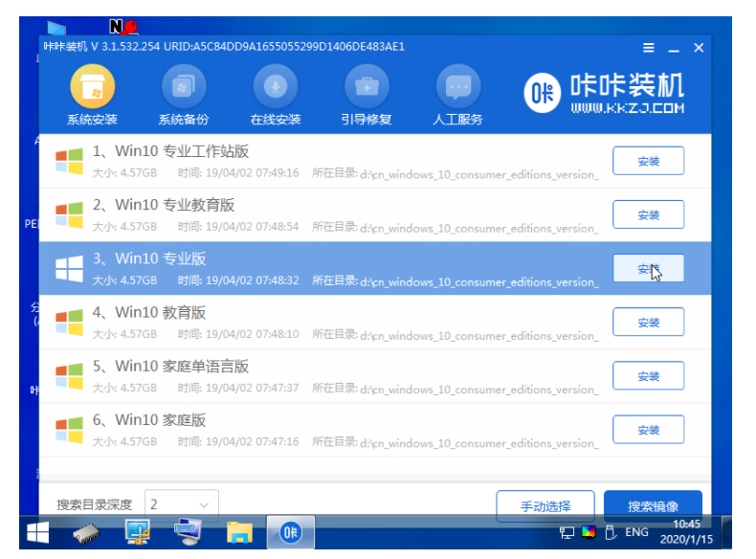The image size is (756, 559).
Task: Click the 咔咔装机 taskbar app button
Action: click(x=290, y=532)
